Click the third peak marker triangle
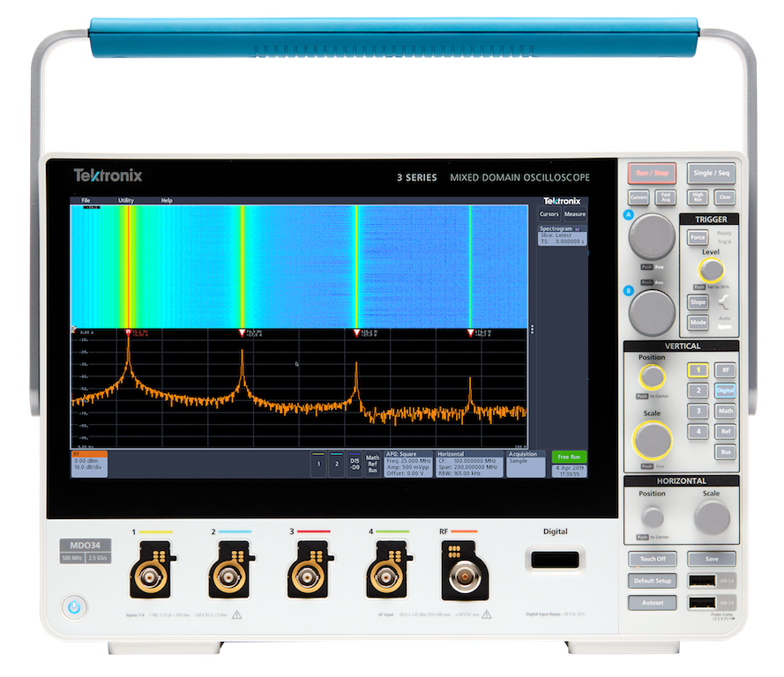Image resolution: width=784 pixels, height=677 pixels. click(356, 332)
